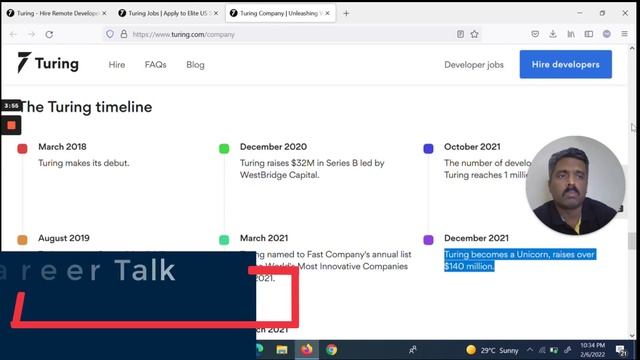640x360 pixels.
Task: View site security padlock info
Action: (x=124, y=34)
